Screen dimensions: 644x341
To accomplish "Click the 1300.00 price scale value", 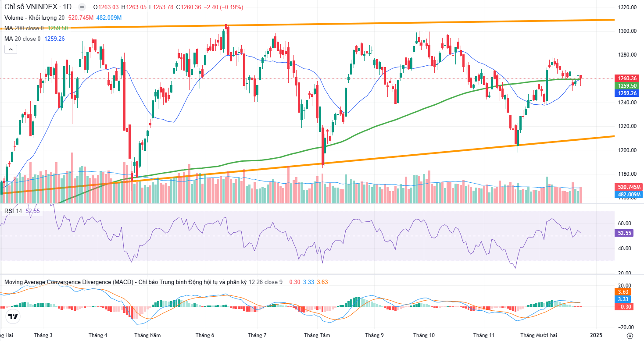I will tap(627, 31).
